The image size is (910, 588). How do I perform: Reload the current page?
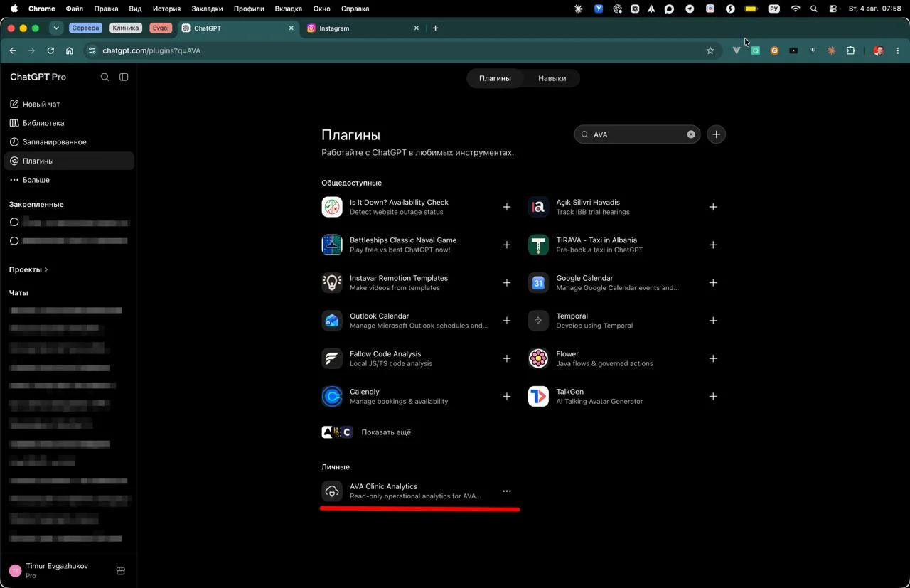(x=50, y=50)
